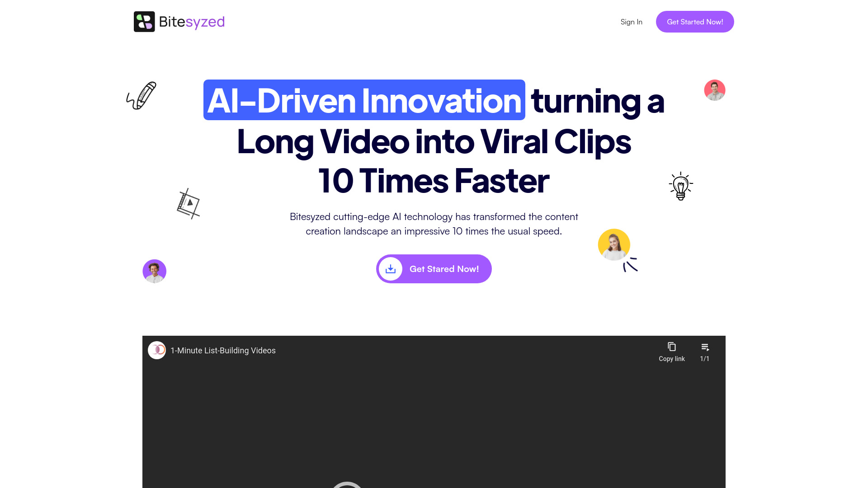The width and height of the screenshot is (868, 488).
Task: Click the playlist/list icon top right
Action: click(x=705, y=347)
